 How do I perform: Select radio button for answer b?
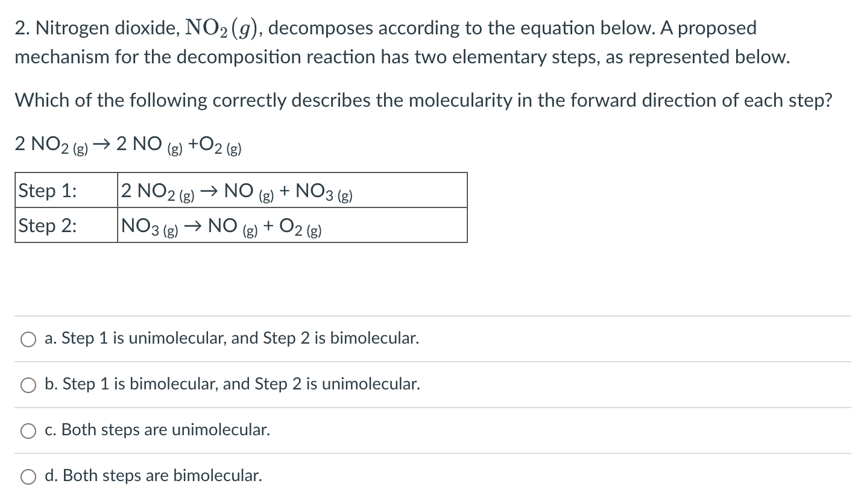(28, 385)
